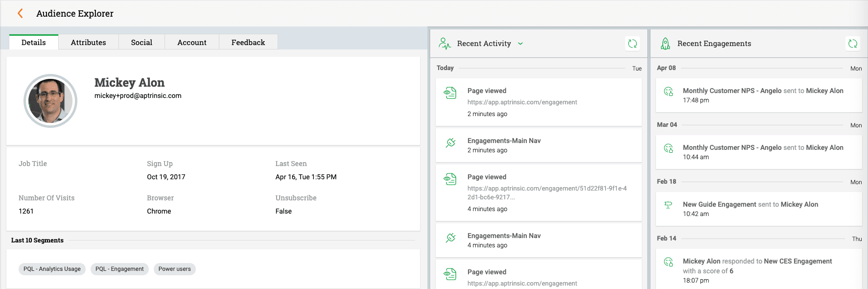This screenshot has height=289, width=868.
Task: Click the New Guide Engagement signpost icon
Action: pyautogui.click(x=668, y=205)
